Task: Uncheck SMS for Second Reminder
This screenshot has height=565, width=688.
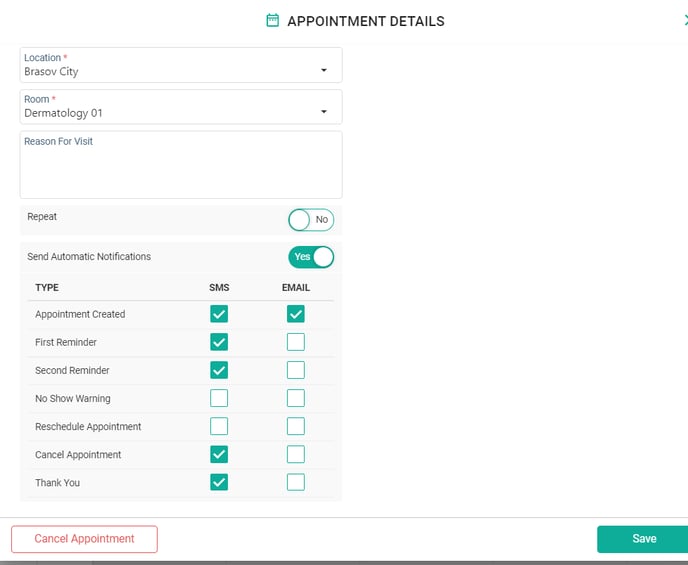Action: [x=219, y=370]
